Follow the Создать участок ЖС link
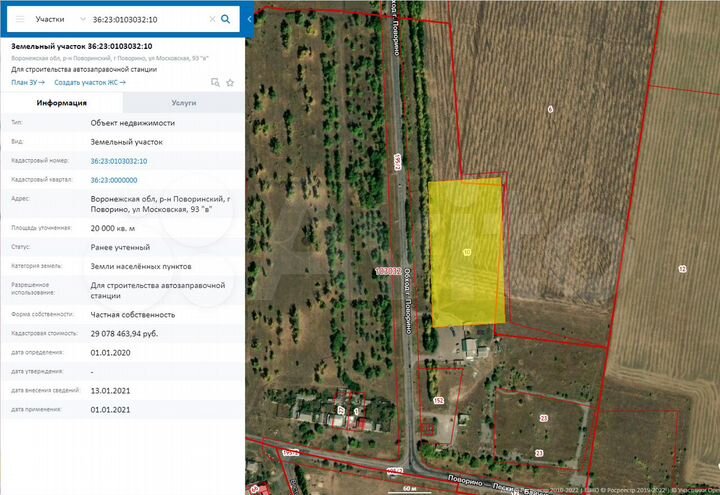The width and height of the screenshot is (720, 495). (90, 82)
